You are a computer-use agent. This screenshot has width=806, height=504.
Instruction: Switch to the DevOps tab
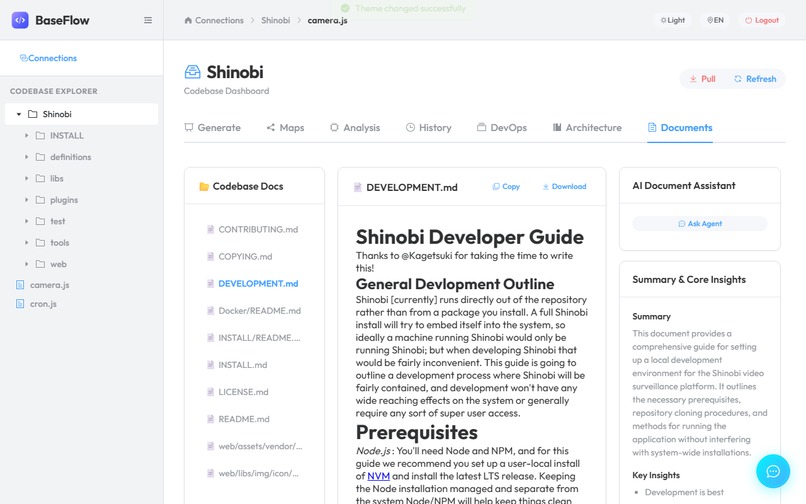pyautogui.click(x=502, y=128)
